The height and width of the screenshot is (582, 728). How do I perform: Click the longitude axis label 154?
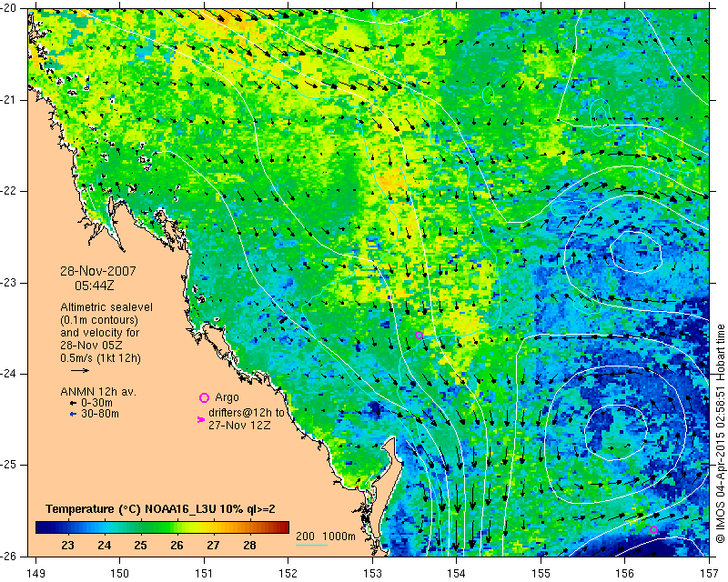tap(457, 574)
